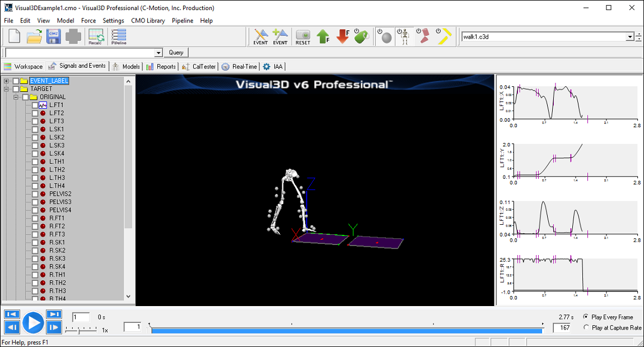Click the Recalc toolbar icon

click(96, 36)
